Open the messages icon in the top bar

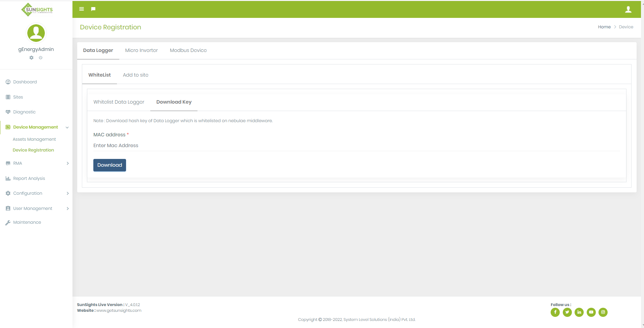point(93,9)
